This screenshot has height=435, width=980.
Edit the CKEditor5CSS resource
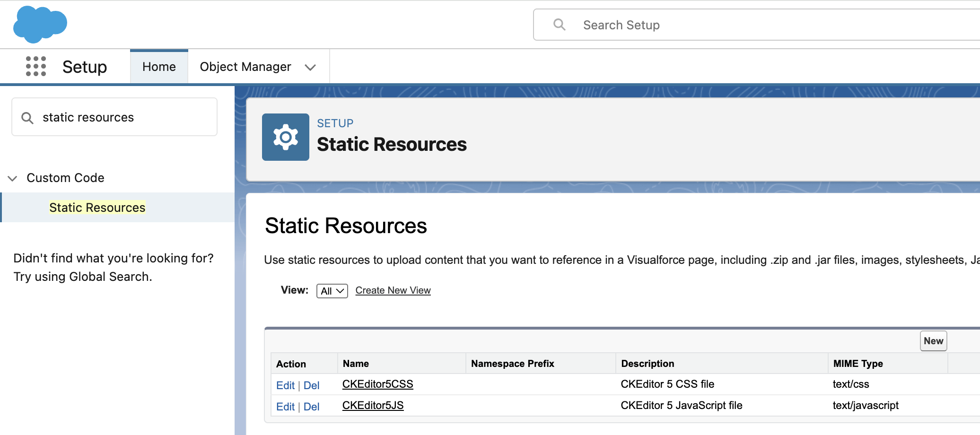click(x=285, y=385)
